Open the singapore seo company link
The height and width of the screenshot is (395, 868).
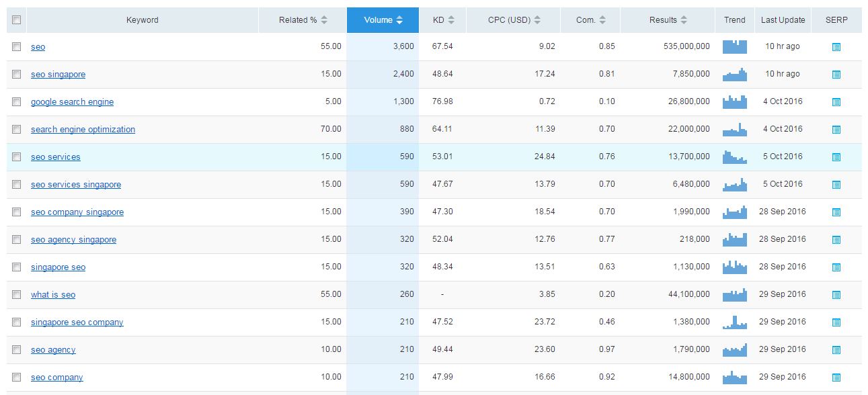tap(77, 322)
